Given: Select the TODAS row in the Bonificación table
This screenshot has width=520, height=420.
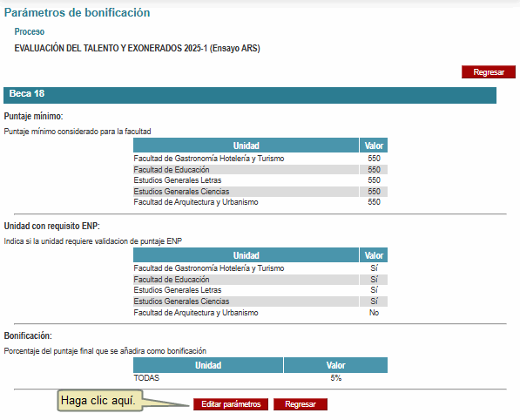Looking at the screenshot, I should coord(260,378).
